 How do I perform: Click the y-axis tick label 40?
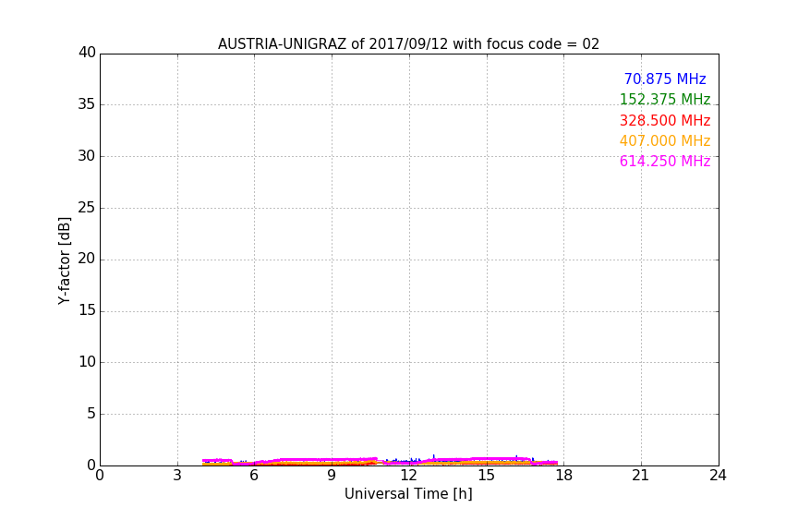(x=87, y=53)
